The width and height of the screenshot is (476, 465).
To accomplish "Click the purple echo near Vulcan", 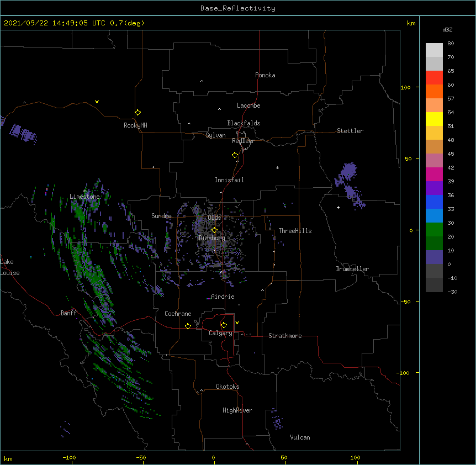I will pos(277,420).
